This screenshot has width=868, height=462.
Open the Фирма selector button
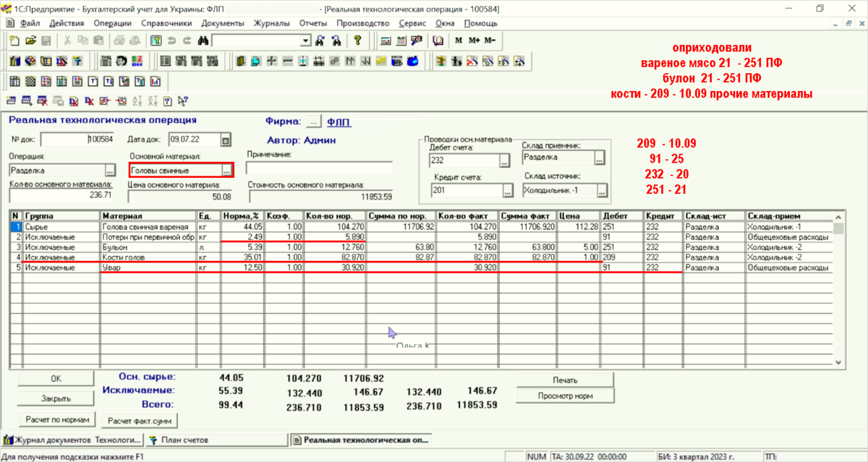[x=313, y=122]
